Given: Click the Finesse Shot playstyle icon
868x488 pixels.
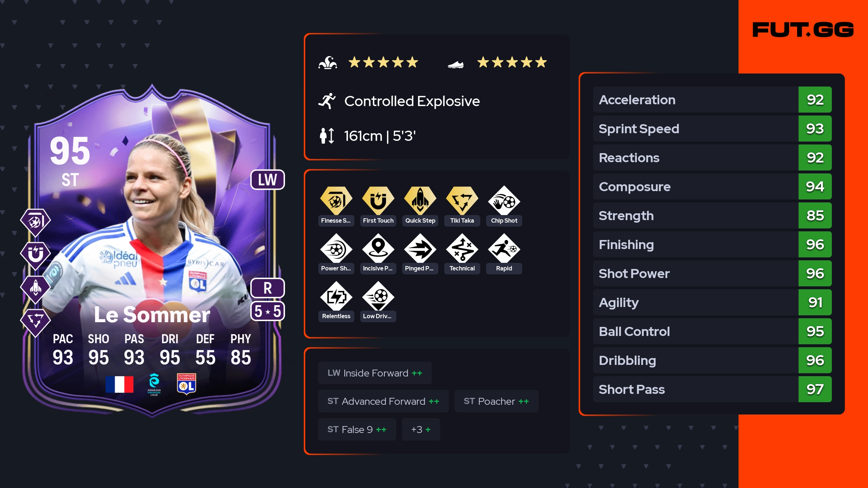Looking at the screenshot, I should 336,200.
